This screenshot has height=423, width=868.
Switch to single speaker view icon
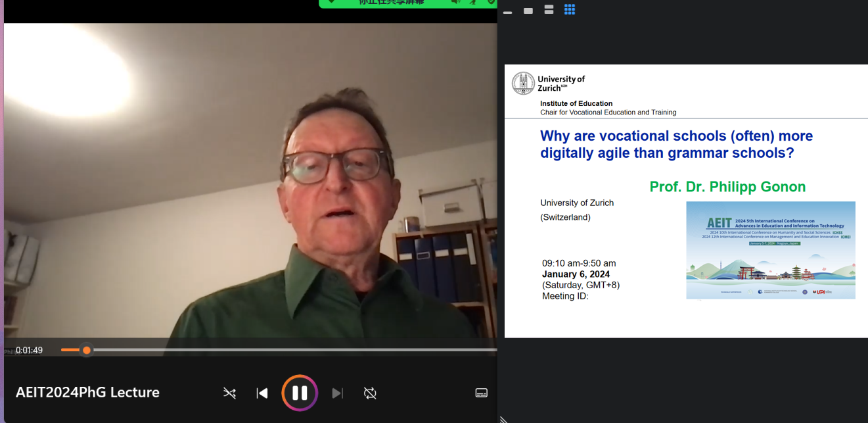528,11
